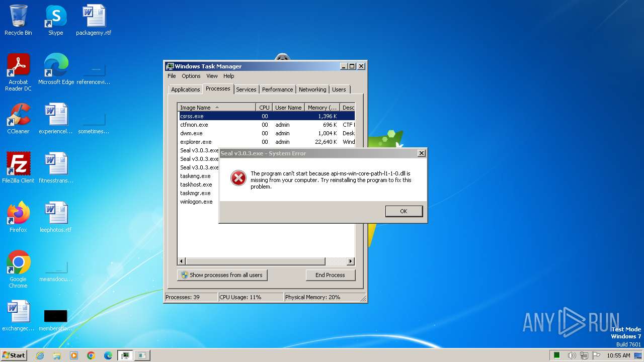Click the taskbar clock showing 10:55 AM
This screenshot has width=644, height=362.
click(618, 355)
